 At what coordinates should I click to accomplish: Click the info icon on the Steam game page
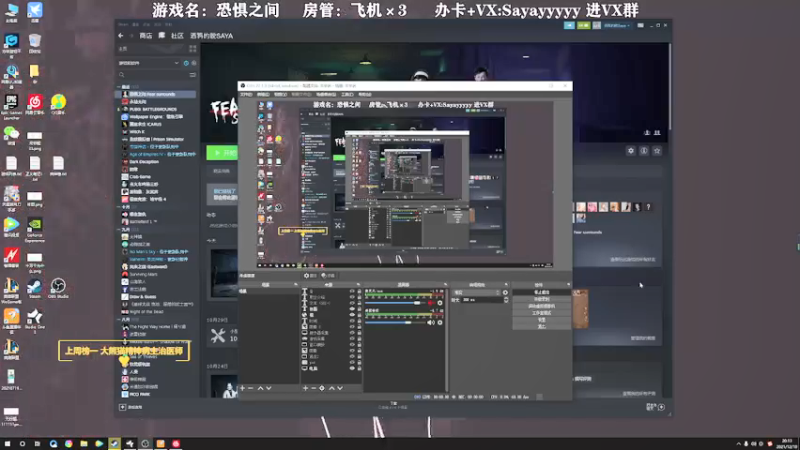coord(644,151)
